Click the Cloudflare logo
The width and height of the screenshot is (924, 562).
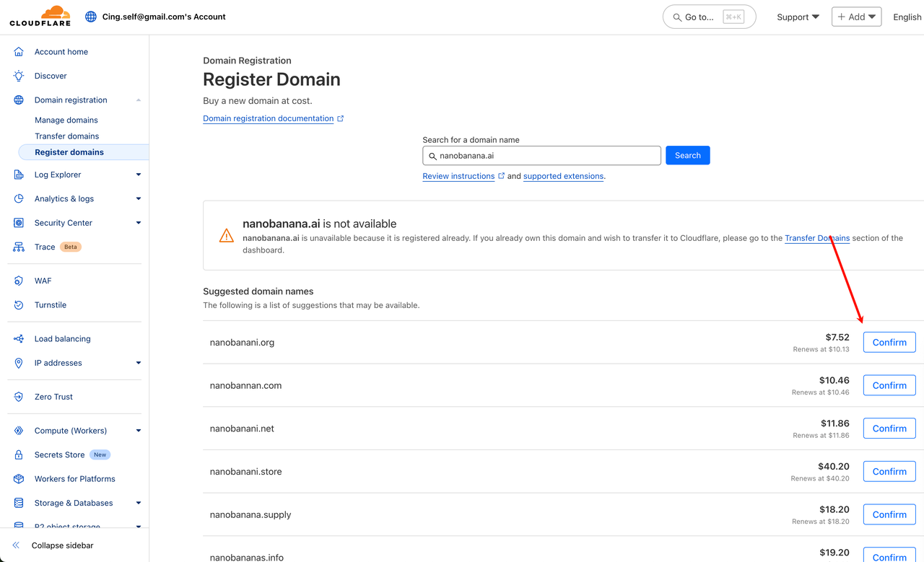click(40, 16)
